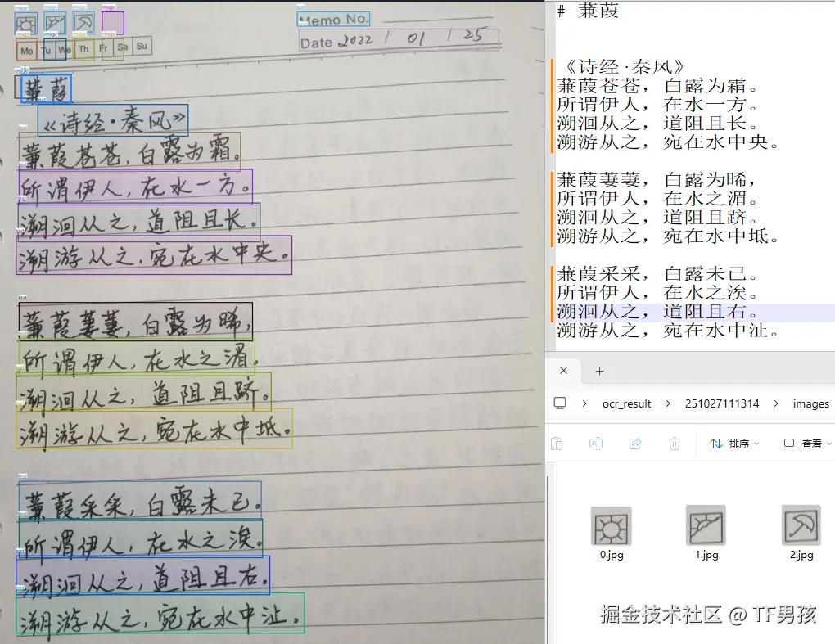Click handwritten line 溯游从之,宛在水中沚 on memo
This screenshot has height=644, width=835.
pyautogui.click(x=160, y=614)
